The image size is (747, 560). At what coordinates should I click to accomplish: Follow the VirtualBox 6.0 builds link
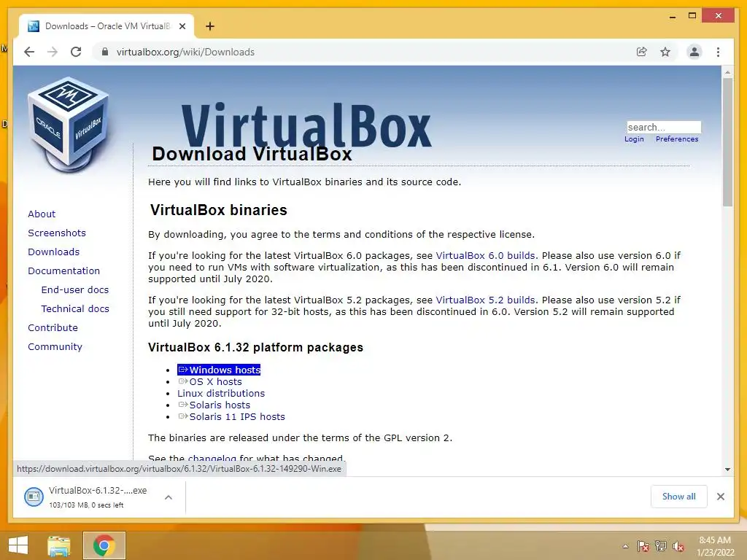tap(485, 256)
